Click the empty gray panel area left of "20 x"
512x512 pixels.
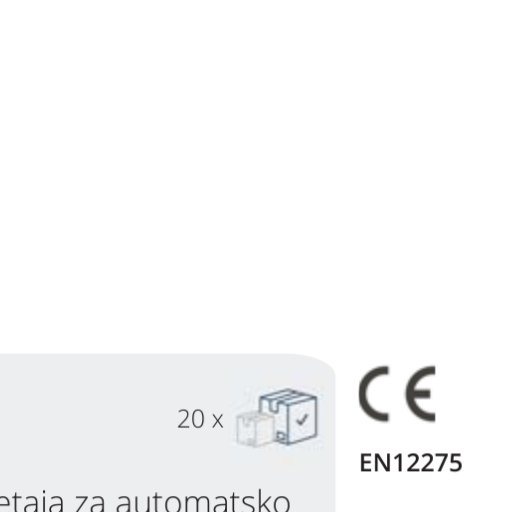[x=87, y=418]
